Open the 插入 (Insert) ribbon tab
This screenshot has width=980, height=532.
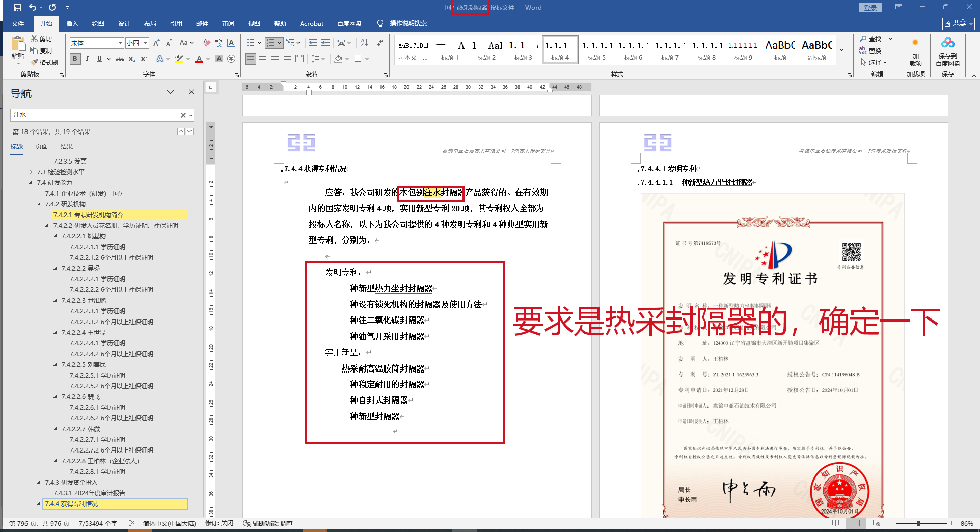tap(72, 24)
